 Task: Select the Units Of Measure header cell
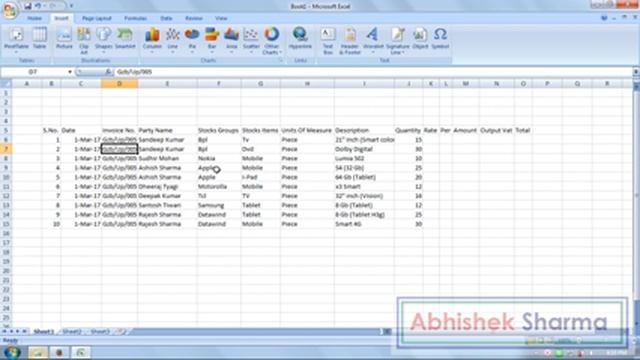tap(307, 130)
